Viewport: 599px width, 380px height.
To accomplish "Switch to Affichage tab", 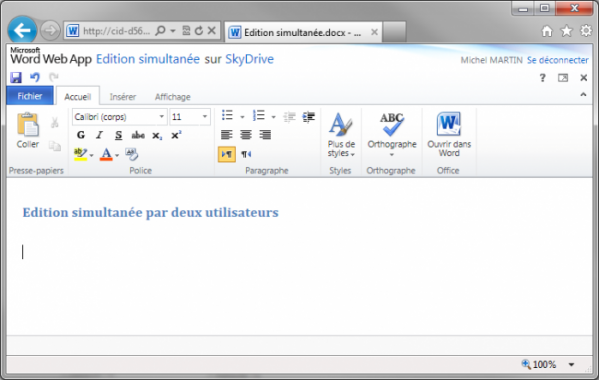I will (x=172, y=97).
